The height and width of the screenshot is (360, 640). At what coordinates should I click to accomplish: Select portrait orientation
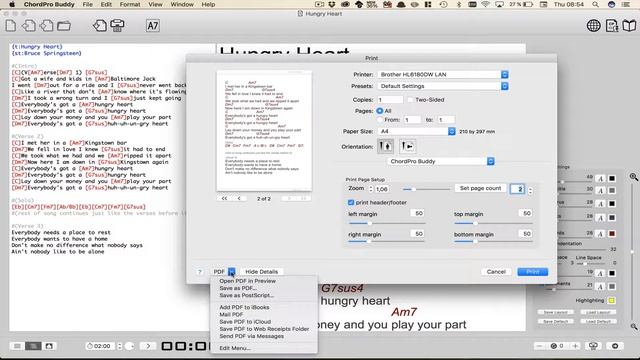pos(385,146)
